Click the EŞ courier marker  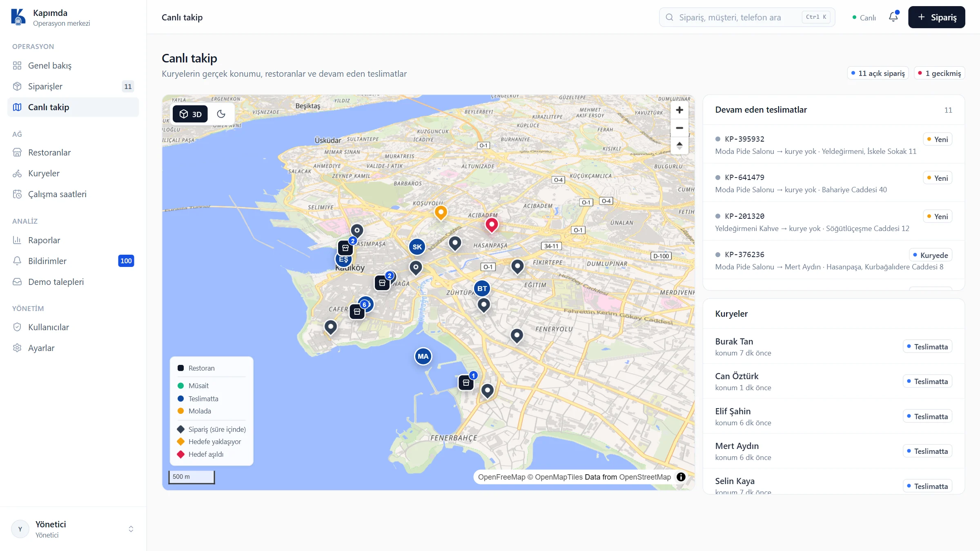343,260
